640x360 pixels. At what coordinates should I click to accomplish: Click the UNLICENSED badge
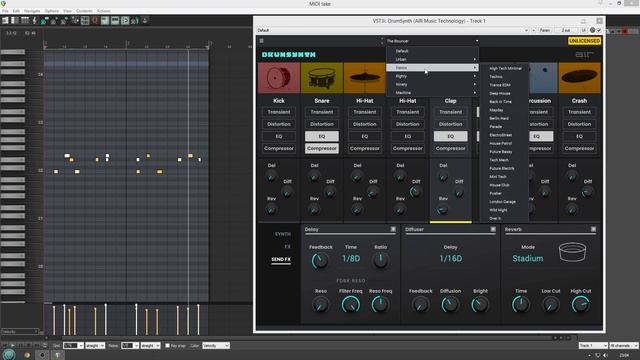tap(584, 41)
